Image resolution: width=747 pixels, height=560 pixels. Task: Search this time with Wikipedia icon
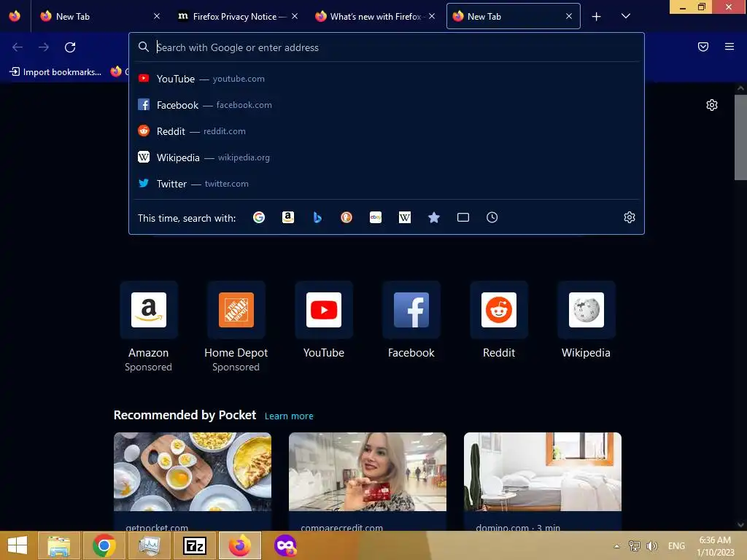(x=404, y=217)
